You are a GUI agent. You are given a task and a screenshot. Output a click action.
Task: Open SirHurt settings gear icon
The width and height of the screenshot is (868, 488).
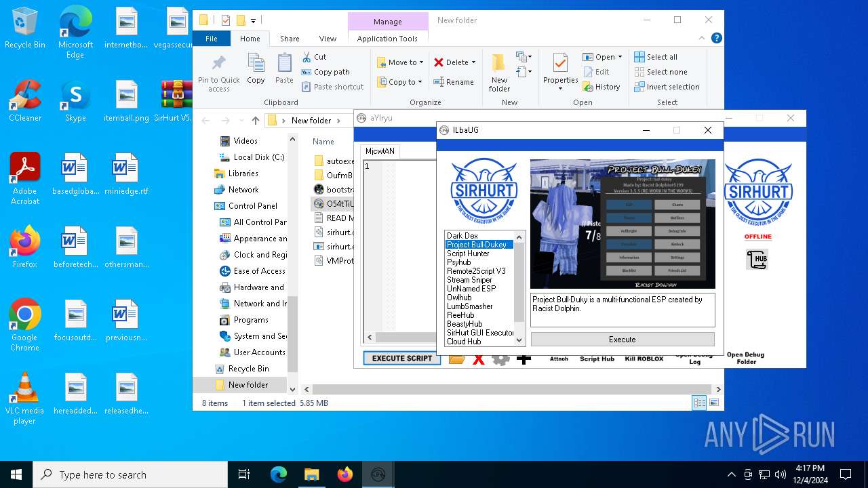(x=500, y=359)
